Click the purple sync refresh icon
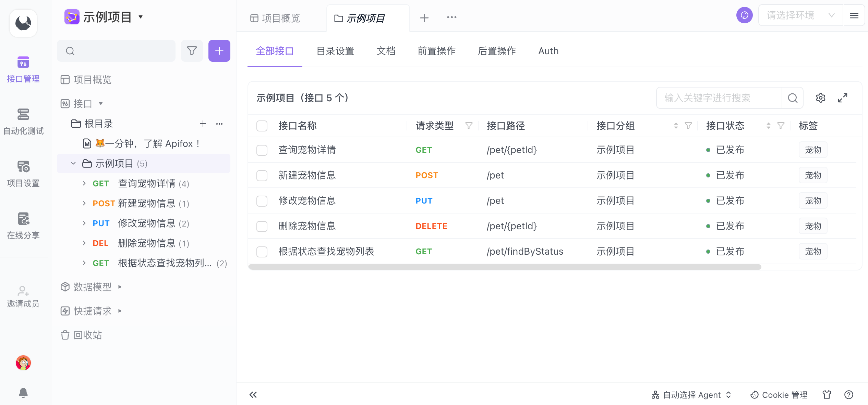 [x=744, y=15]
